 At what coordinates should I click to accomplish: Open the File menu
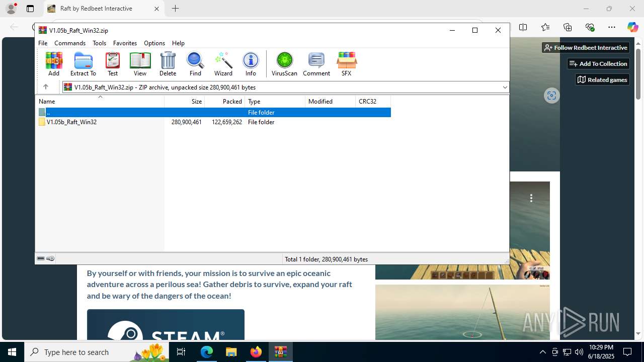click(x=43, y=43)
